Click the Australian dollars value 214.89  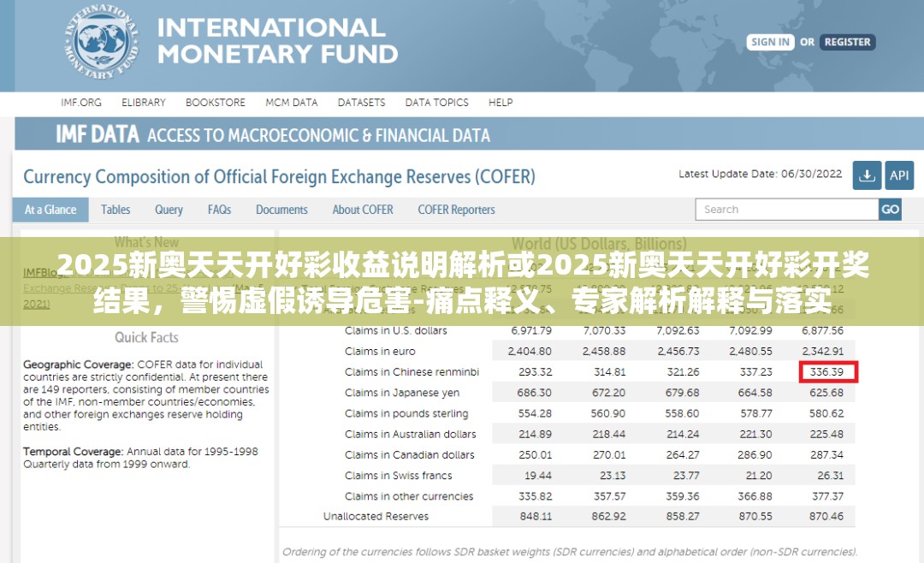pos(535,435)
